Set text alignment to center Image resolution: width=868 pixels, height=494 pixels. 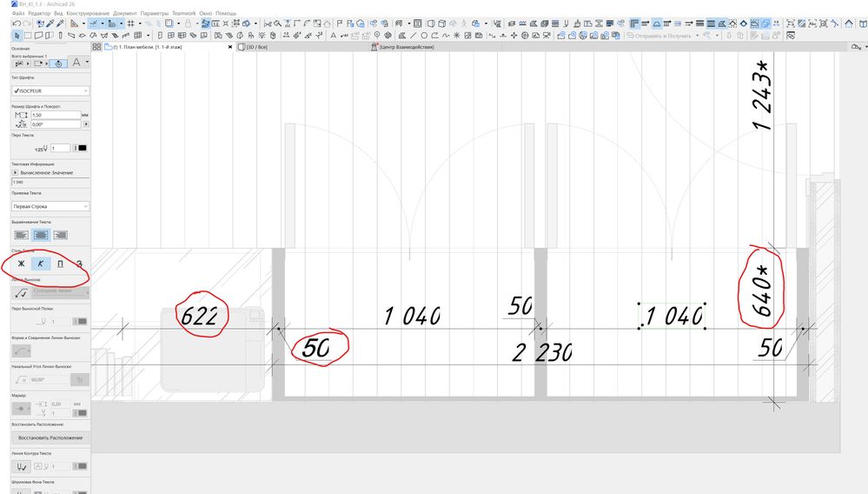pos(41,236)
